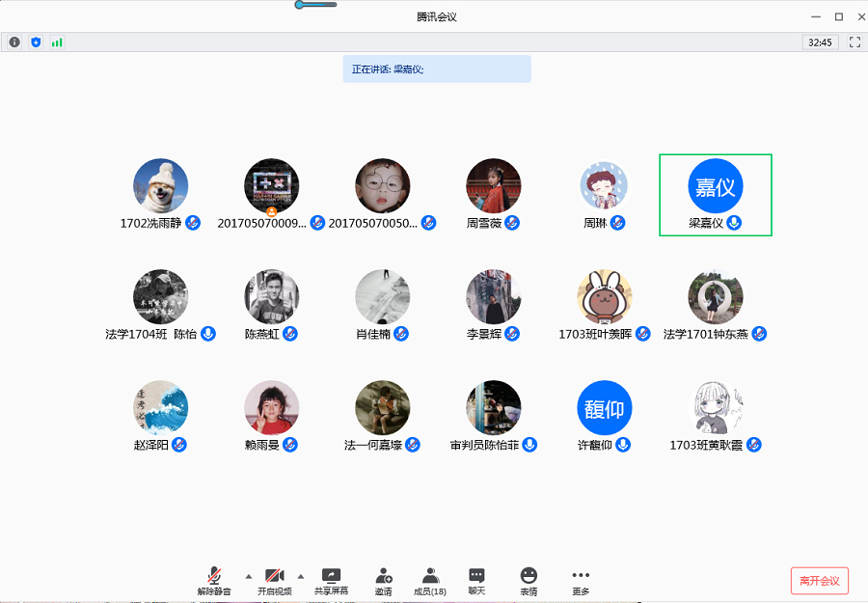The width and height of the screenshot is (868, 603).
Task: Open the blue security shield icon
Action: point(36,42)
